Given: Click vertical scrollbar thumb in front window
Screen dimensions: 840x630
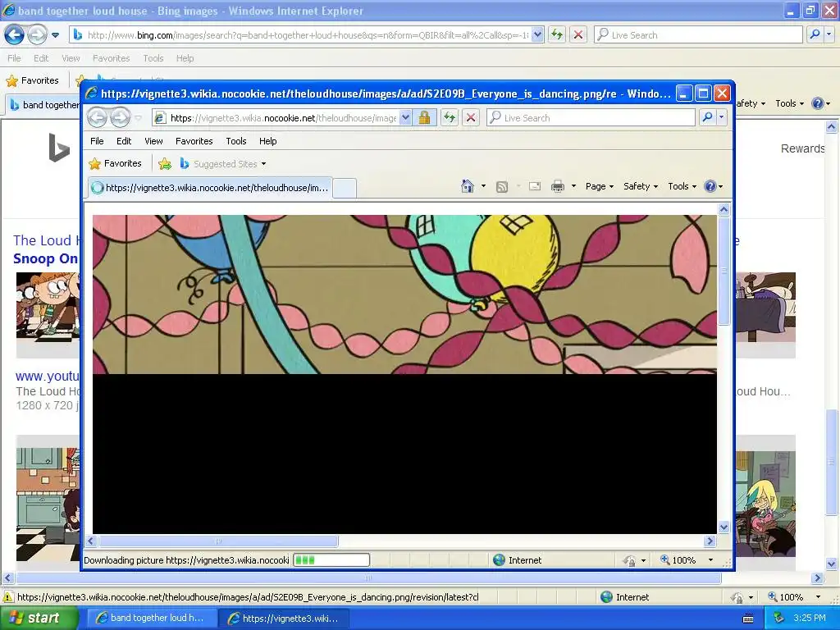Looking at the screenshot, I should tap(724, 271).
